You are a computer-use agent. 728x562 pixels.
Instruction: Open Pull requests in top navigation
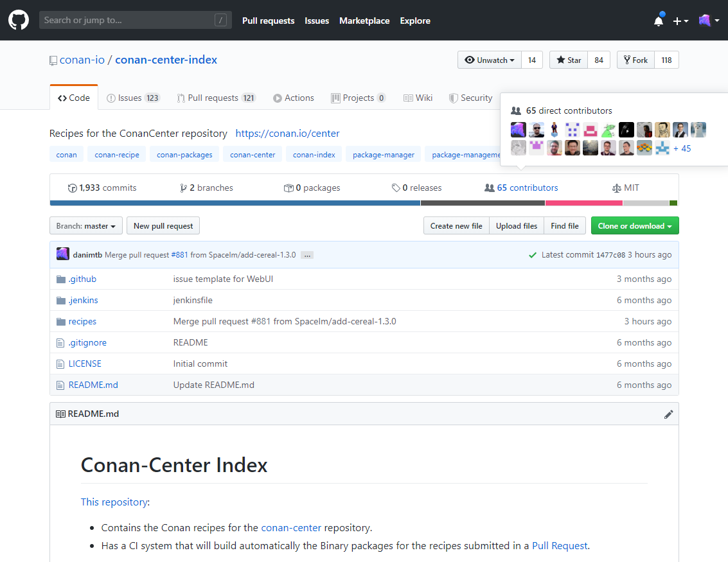pyautogui.click(x=269, y=21)
